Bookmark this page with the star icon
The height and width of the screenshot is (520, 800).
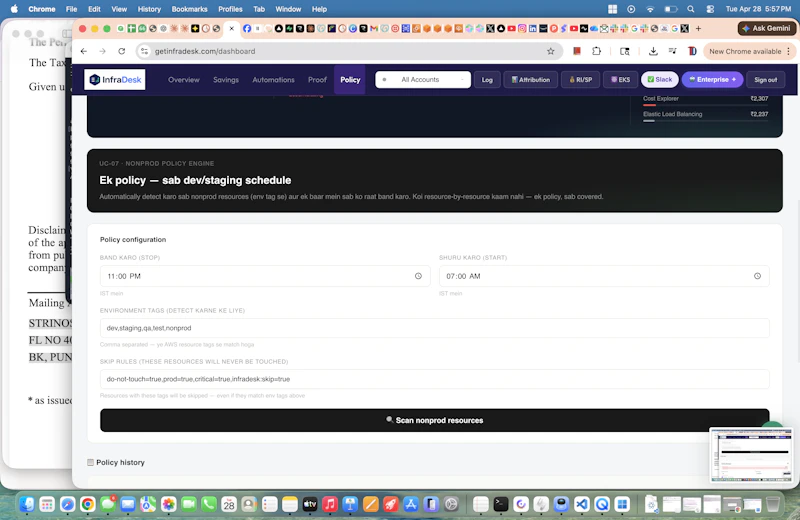click(x=551, y=51)
